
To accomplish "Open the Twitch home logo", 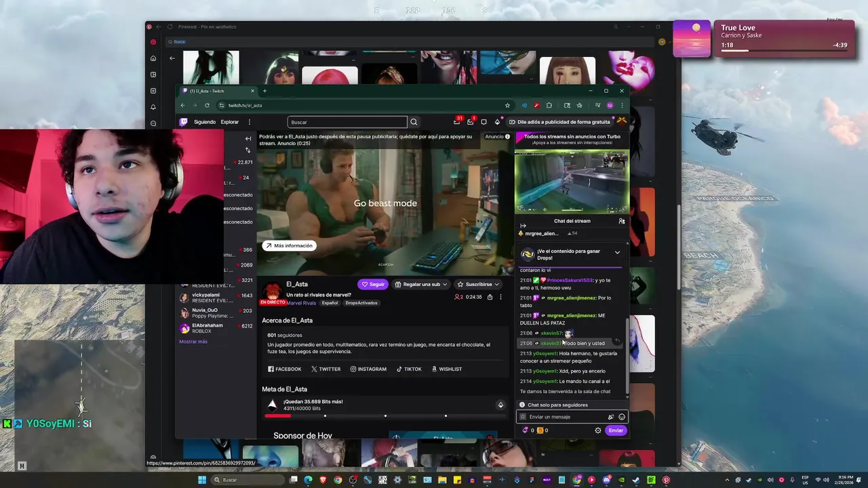I will (x=183, y=122).
